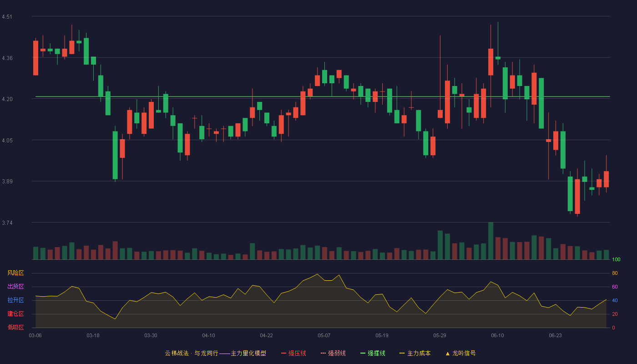Image resolution: width=637 pixels, height=364 pixels.
Task: Click the 05-29 date label
Action: pos(440,335)
